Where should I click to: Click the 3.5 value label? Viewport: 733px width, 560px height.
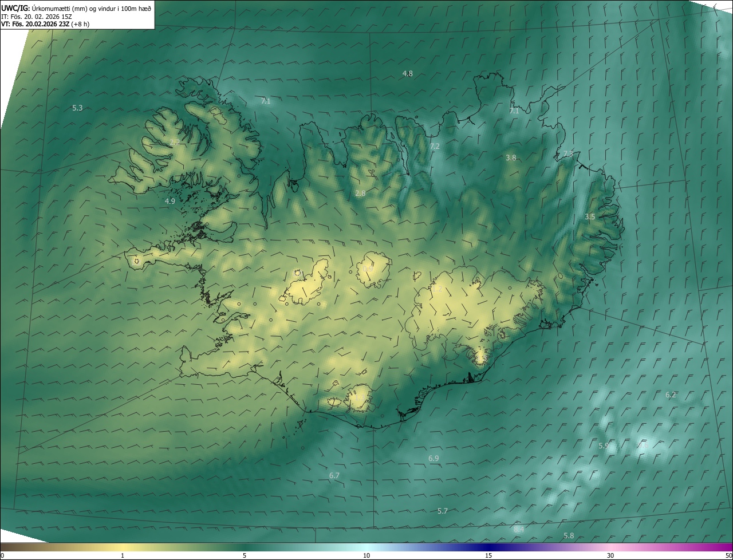pyautogui.click(x=590, y=216)
